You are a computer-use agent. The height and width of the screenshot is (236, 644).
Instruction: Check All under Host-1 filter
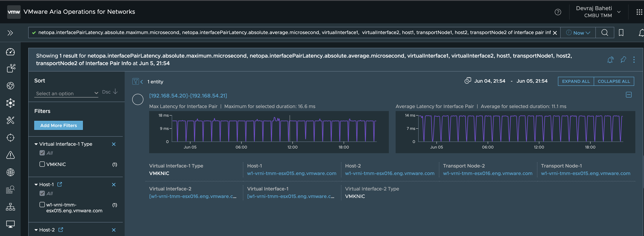[42, 193]
